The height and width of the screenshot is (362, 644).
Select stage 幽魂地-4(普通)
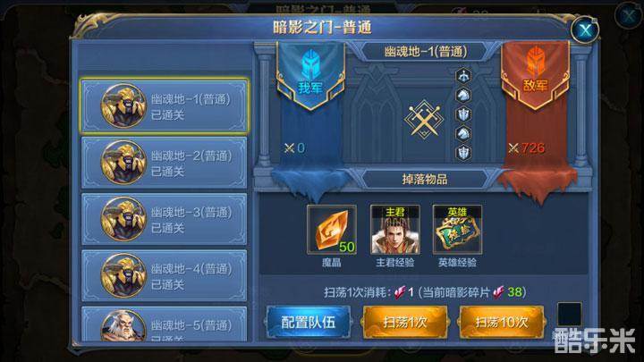point(165,275)
